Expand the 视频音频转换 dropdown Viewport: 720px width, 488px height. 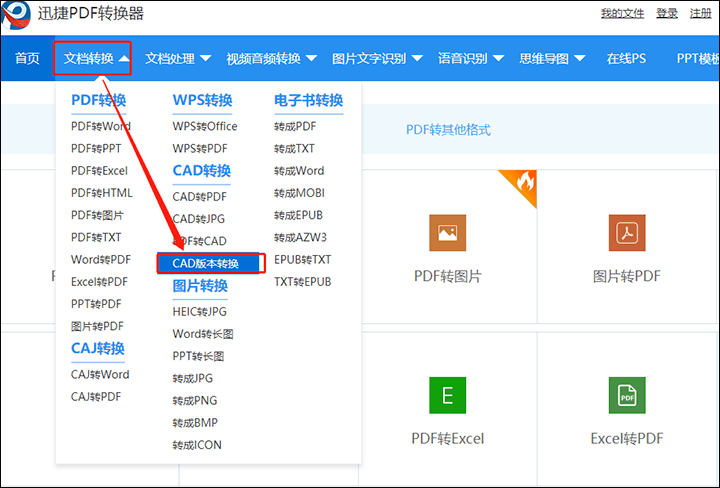[271, 58]
